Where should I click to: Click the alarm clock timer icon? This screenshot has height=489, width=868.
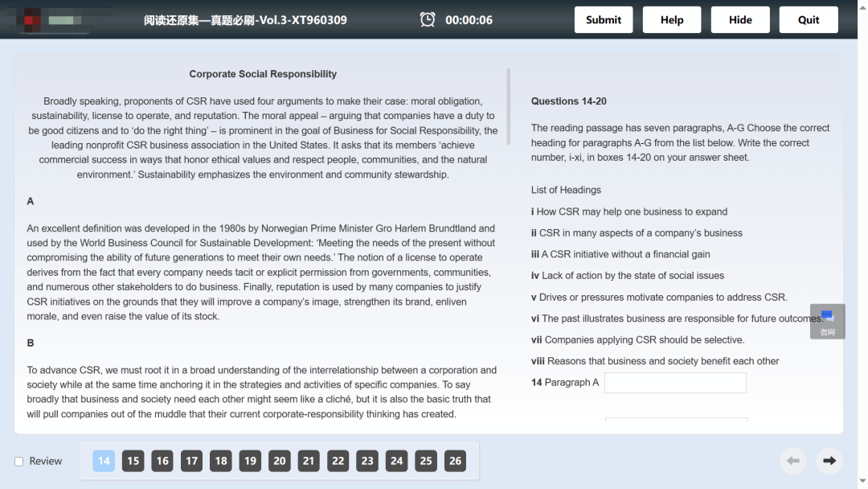click(428, 20)
